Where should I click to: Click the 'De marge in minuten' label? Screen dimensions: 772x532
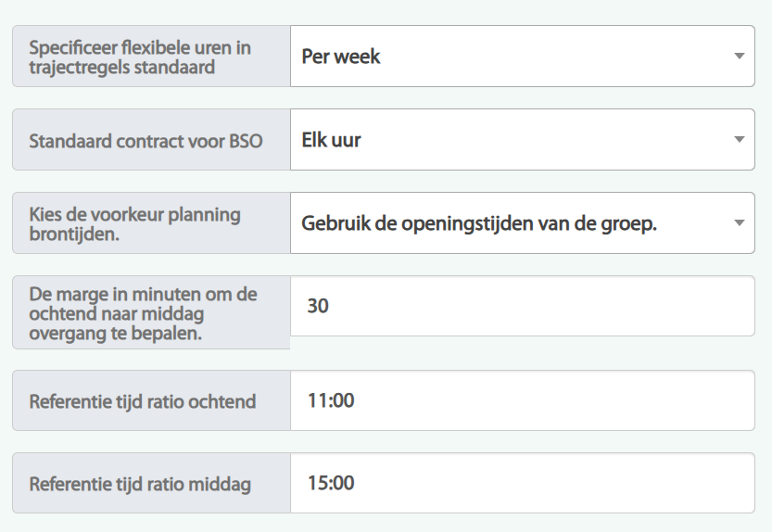point(143,313)
